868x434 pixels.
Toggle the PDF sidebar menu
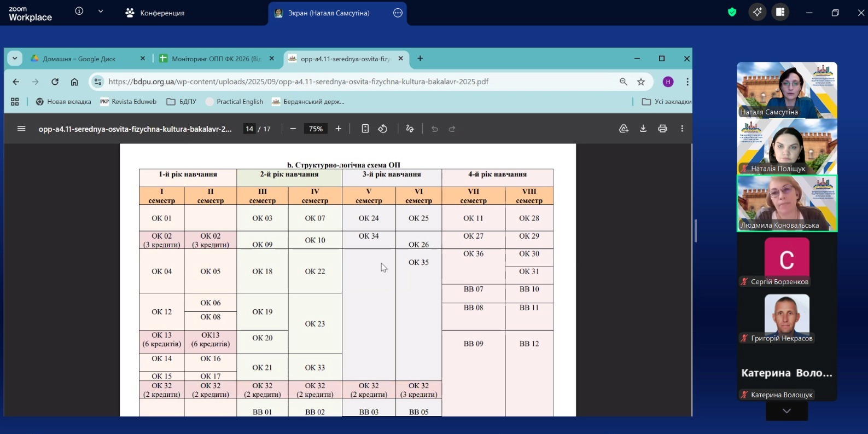21,129
